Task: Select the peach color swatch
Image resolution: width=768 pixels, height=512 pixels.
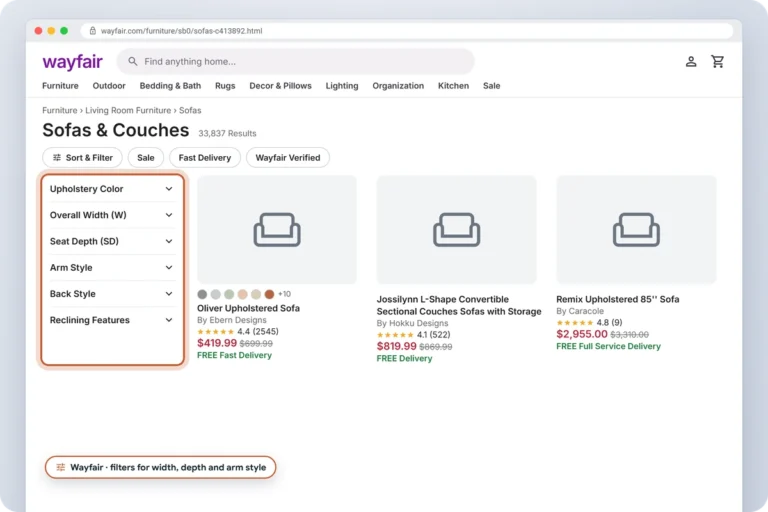Action: [x=242, y=294]
